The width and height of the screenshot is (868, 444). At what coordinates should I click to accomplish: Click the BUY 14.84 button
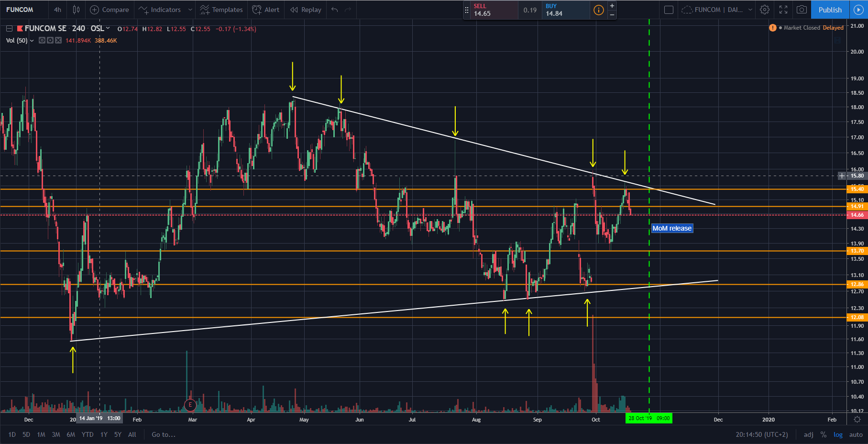click(566, 10)
